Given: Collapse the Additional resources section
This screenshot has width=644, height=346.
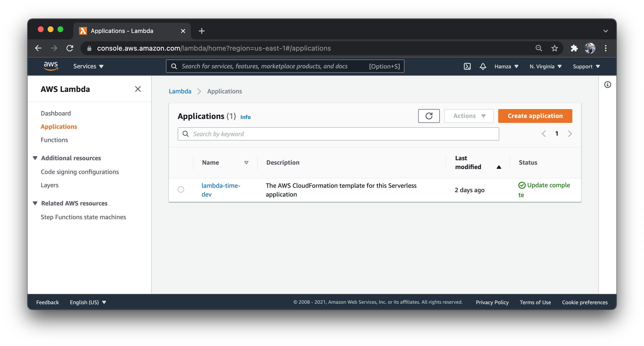Looking at the screenshot, I should click(x=35, y=158).
